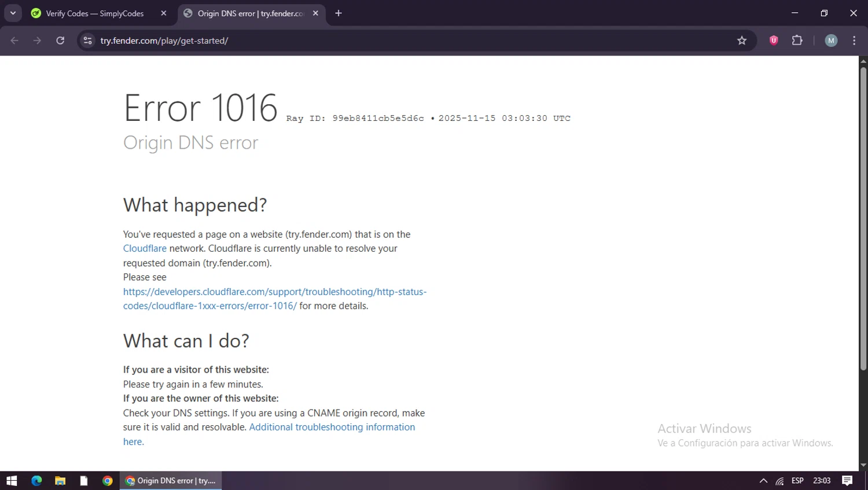This screenshot has width=868, height=490.
Task: Minimize the Chrome window
Action: coord(795,13)
